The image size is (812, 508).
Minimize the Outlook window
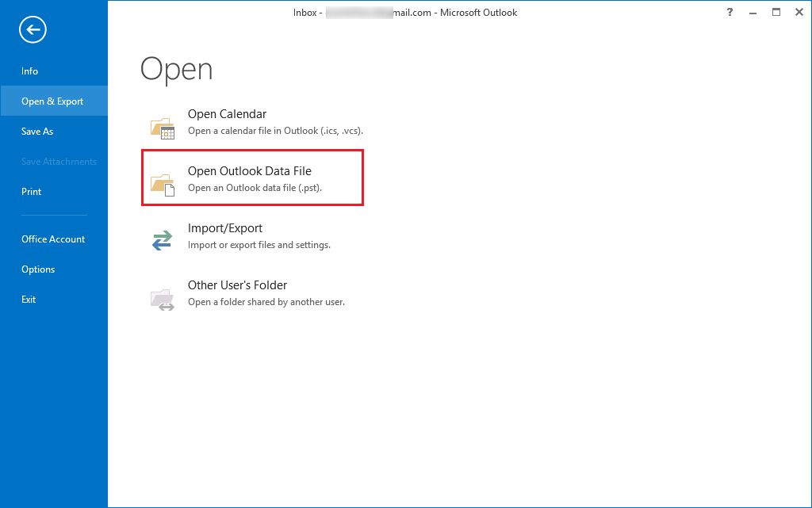click(753, 13)
